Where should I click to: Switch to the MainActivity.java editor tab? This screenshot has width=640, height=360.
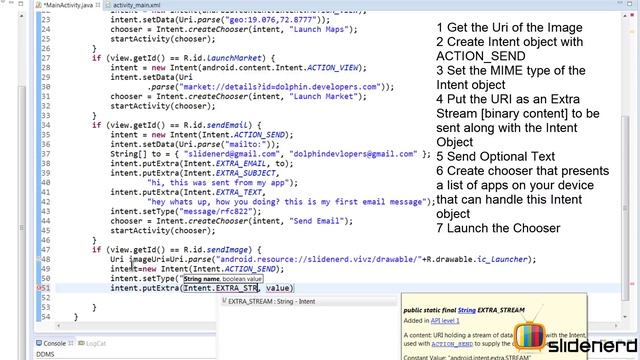68,5
